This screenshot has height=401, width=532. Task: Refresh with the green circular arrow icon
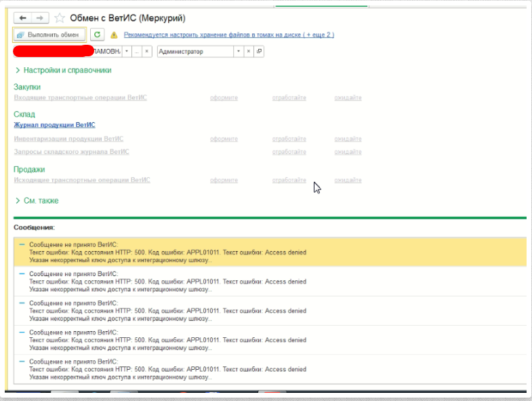(97, 35)
